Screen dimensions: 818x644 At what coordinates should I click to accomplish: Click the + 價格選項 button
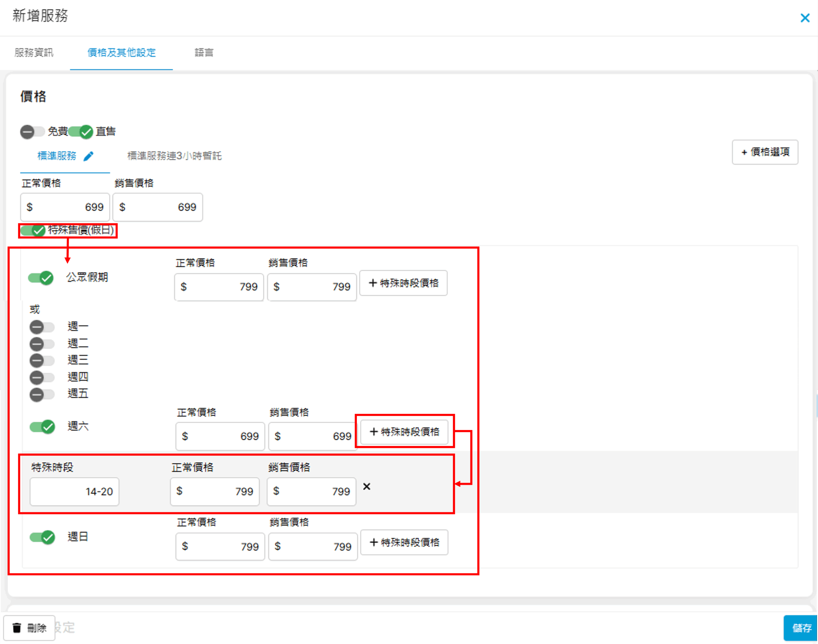pos(765,152)
